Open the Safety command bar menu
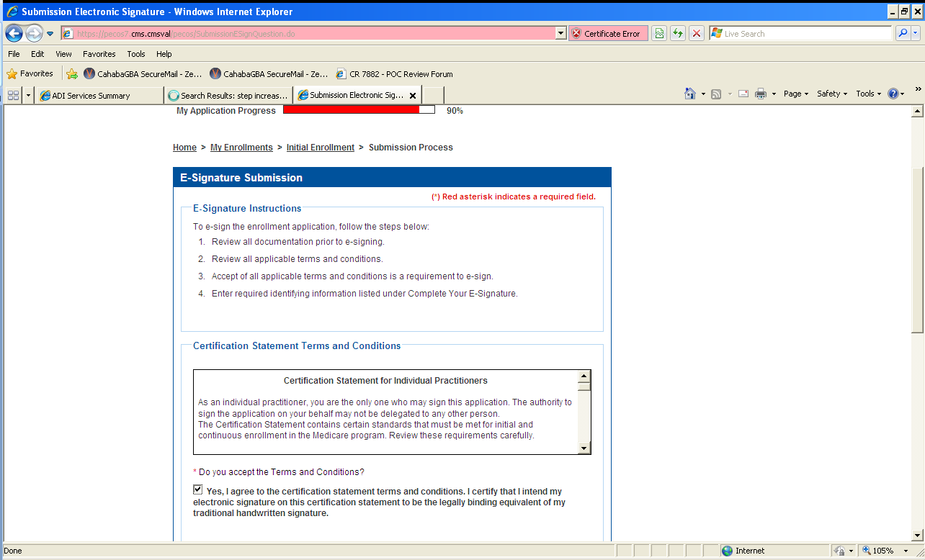 832,94
